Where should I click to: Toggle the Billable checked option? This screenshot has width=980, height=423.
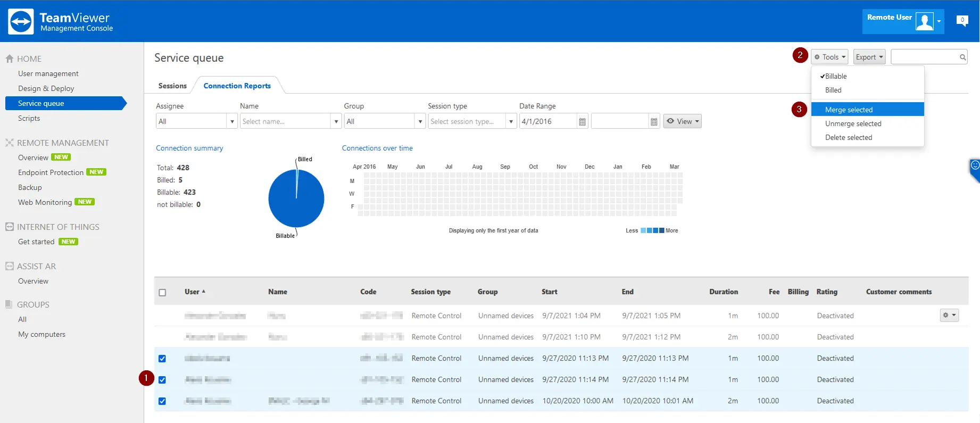pyautogui.click(x=867, y=76)
